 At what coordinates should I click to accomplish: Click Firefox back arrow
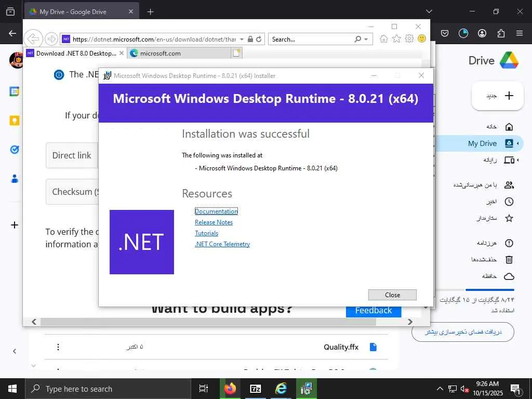click(12, 33)
